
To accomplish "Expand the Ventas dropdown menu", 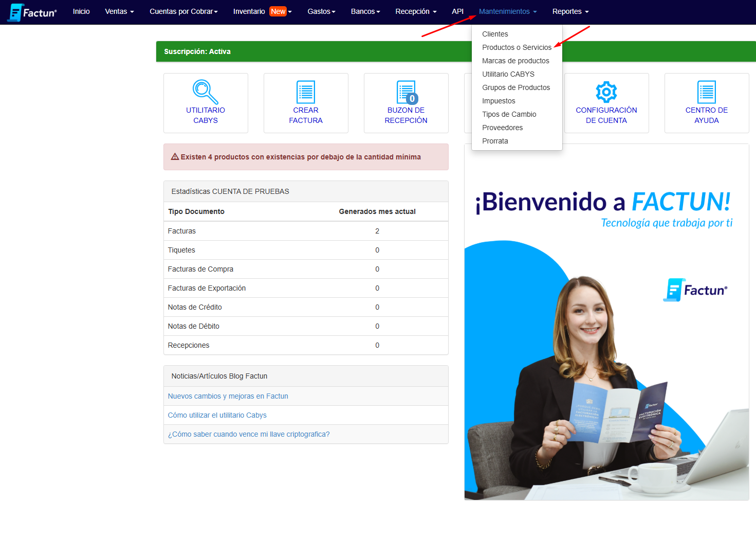I will [119, 11].
